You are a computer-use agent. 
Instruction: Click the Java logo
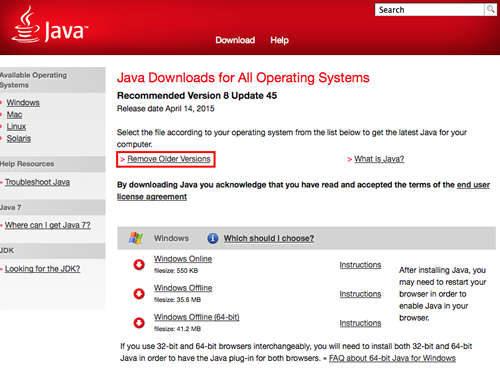point(50,25)
